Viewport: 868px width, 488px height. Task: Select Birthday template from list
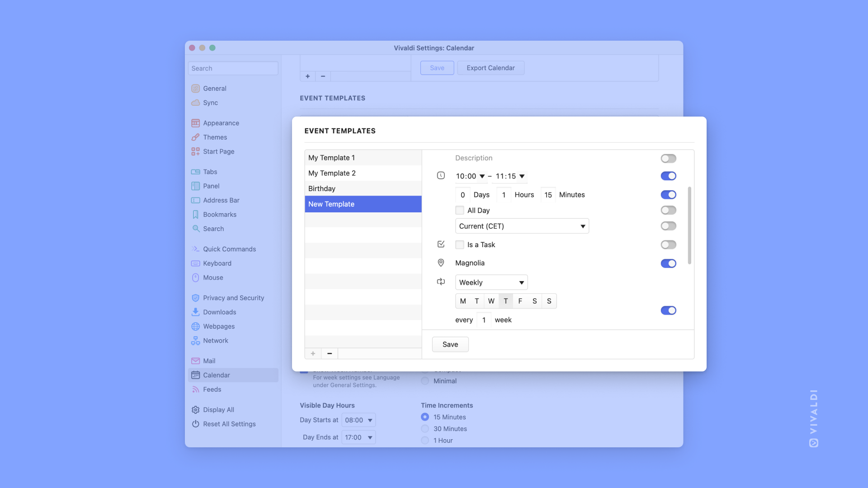363,188
